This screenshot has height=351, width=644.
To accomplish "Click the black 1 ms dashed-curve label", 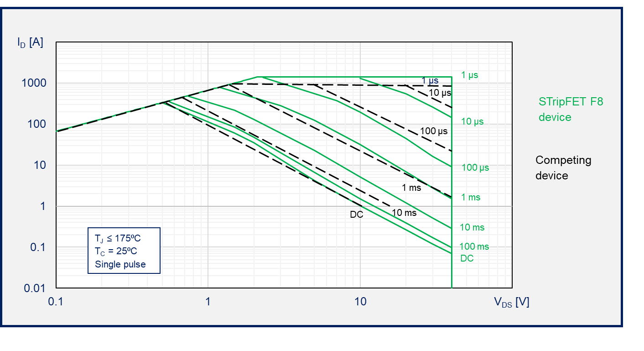I will point(411,188).
